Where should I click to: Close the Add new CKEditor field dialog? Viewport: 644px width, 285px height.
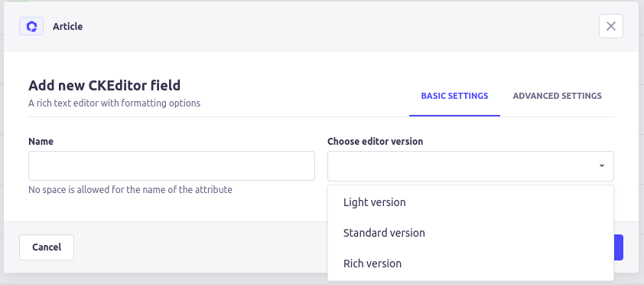tap(611, 26)
